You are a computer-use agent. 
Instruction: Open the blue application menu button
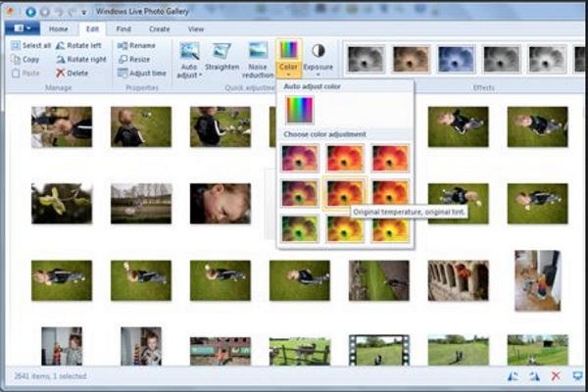point(23,28)
